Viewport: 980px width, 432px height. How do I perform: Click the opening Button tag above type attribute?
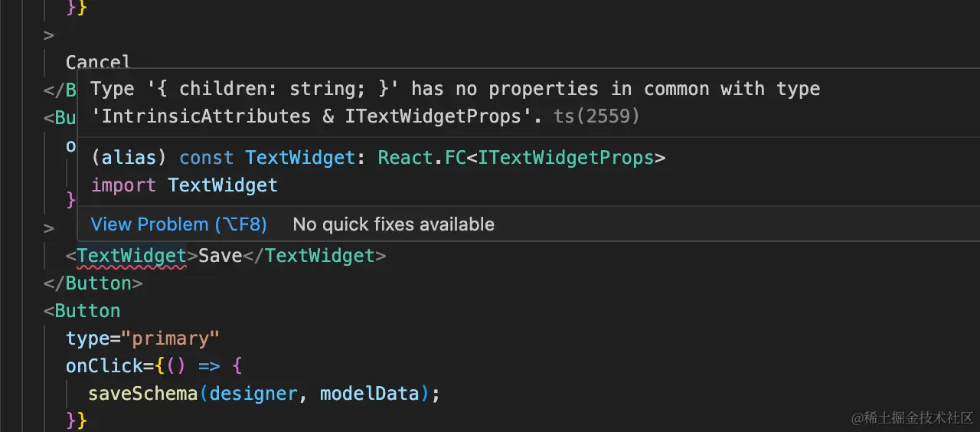point(87,311)
